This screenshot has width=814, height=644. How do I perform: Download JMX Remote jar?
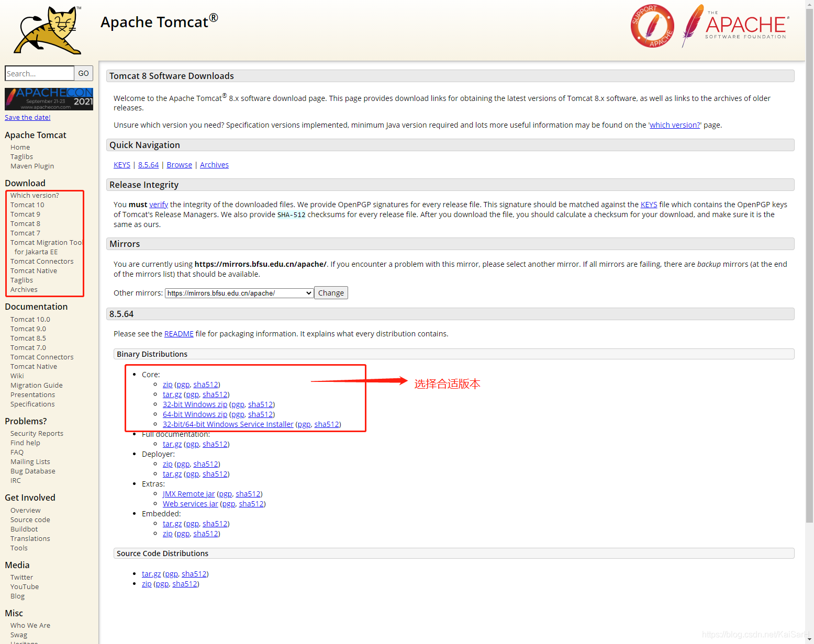coord(188,494)
